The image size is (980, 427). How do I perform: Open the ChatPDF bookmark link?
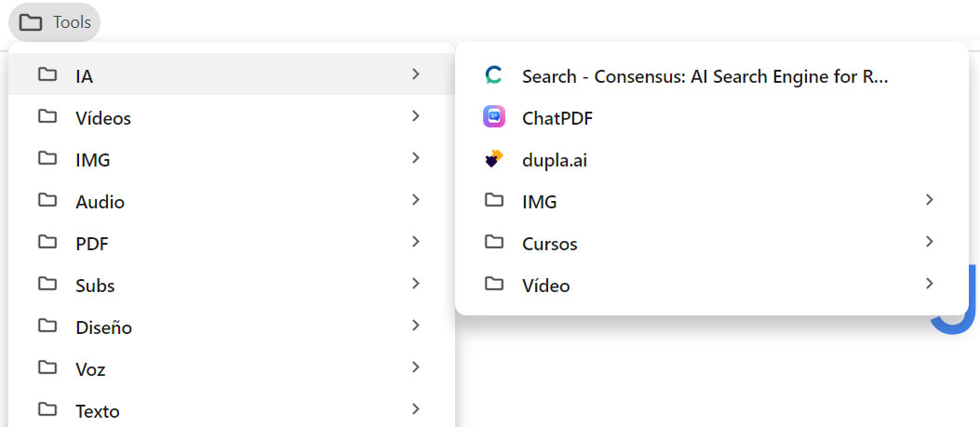[712, 117]
